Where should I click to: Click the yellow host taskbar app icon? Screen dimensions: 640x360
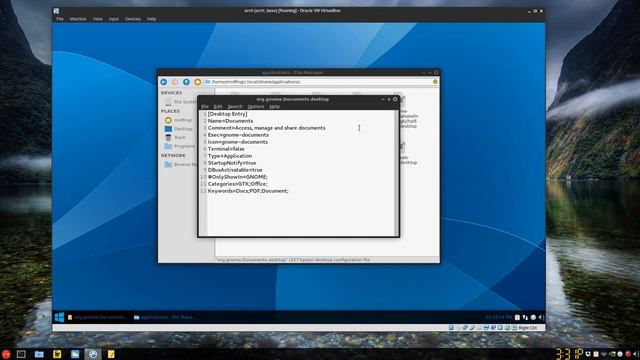tap(57, 354)
